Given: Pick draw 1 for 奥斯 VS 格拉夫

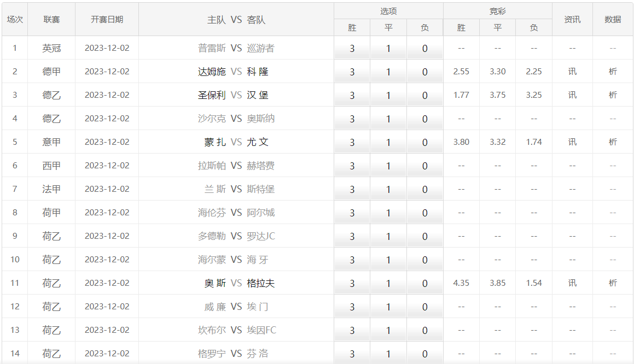Looking at the screenshot, I should tap(388, 283).
